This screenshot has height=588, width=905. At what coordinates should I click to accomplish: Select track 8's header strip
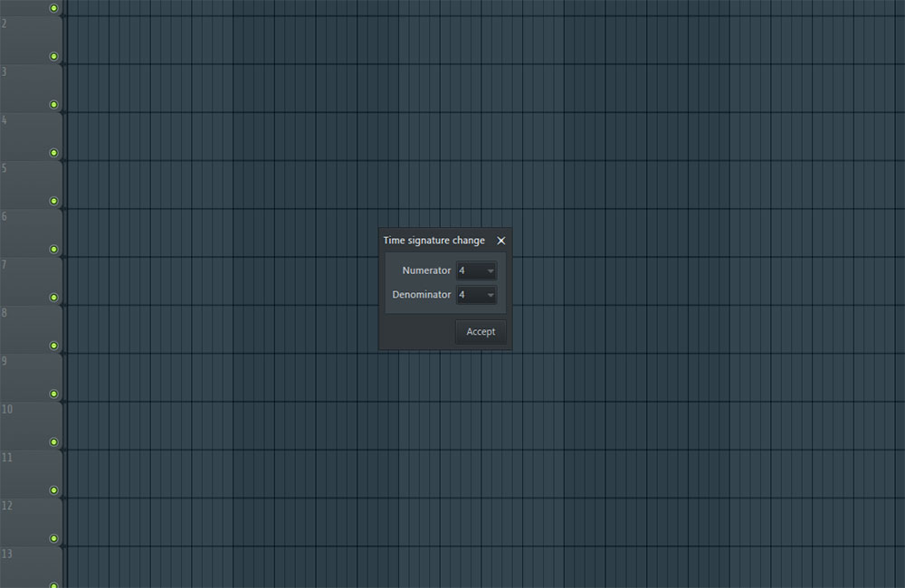(x=23, y=317)
